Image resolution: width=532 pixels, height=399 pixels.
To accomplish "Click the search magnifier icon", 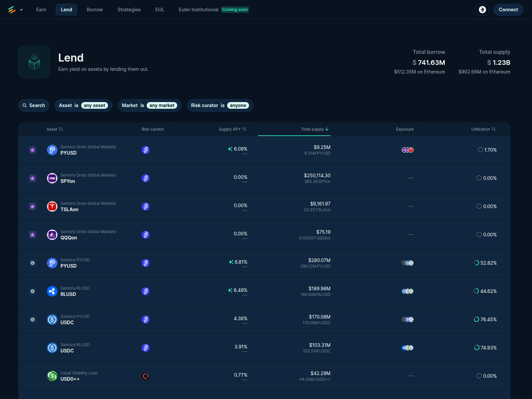I will pos(25,105).
